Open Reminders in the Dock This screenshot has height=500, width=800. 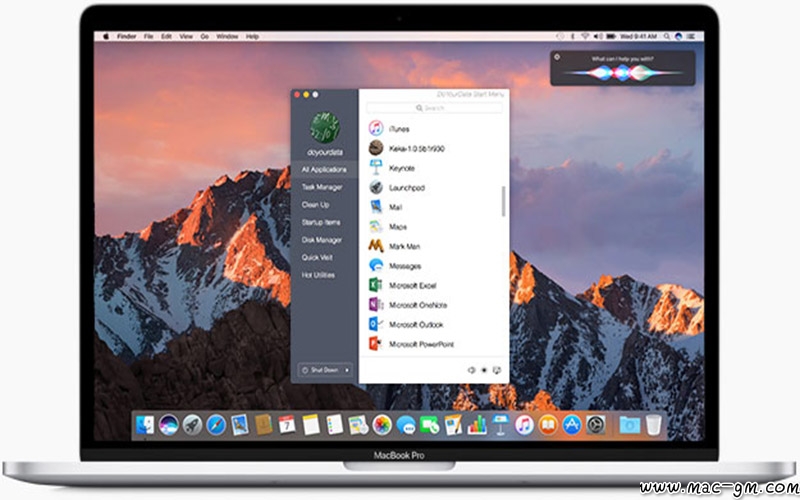[334, 424]
